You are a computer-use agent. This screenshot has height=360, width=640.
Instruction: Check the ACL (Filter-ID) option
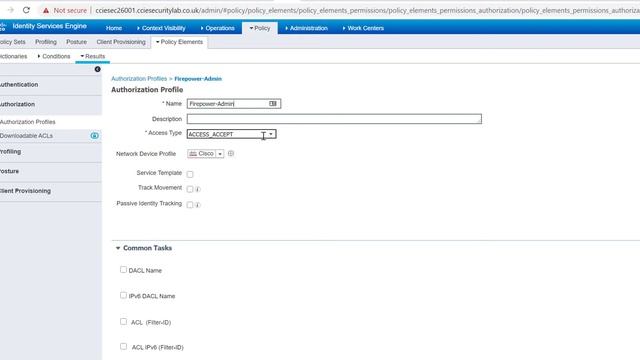[123, 322]
